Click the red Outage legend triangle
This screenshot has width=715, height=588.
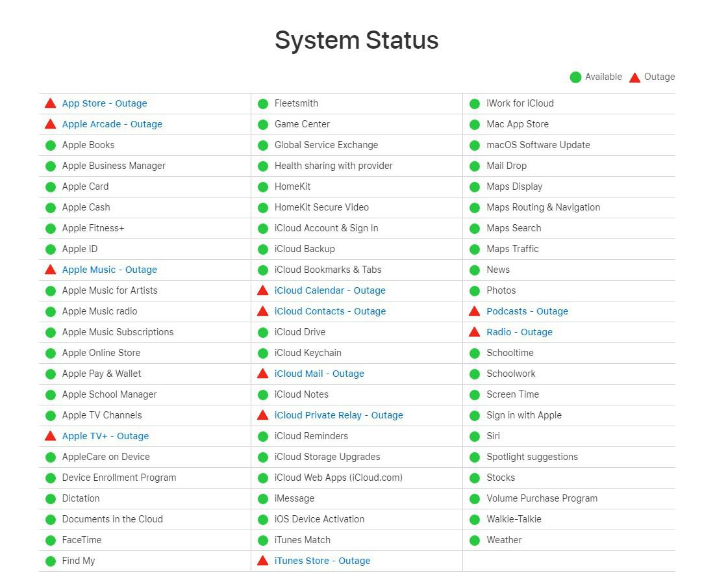pos(634,77)
